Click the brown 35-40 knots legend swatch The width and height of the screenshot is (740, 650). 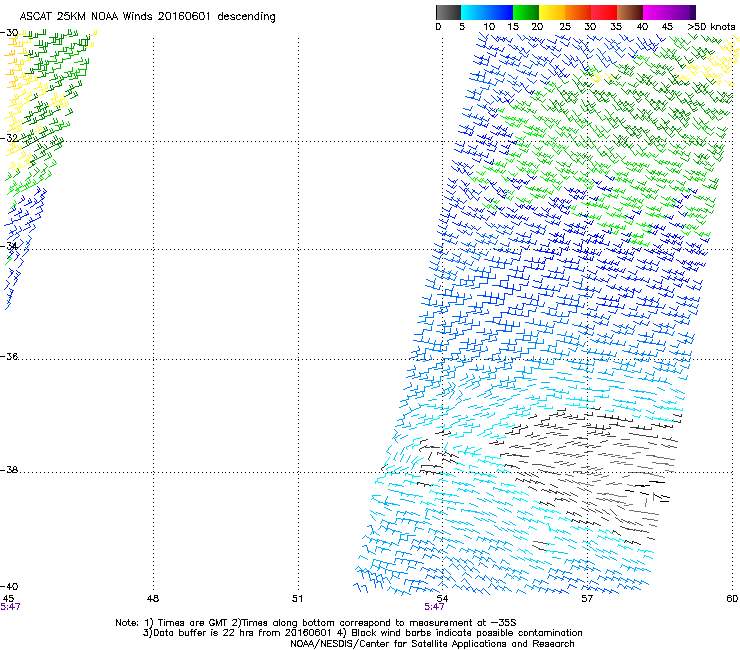tap(630, 12)
